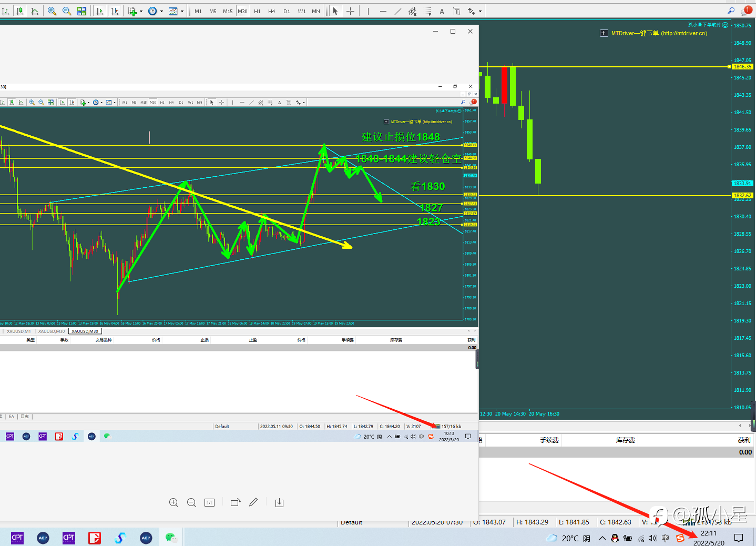Expand the arrows tool dropdown
756x546 pixels.
(480, 11)
